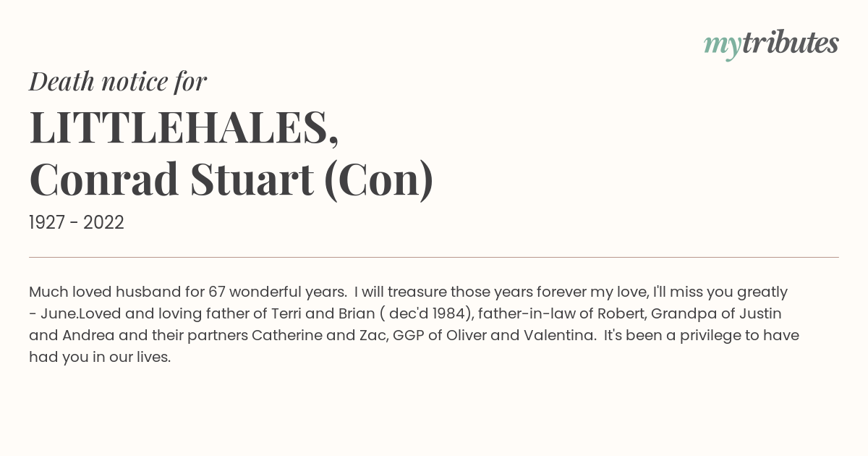Click the horizontal divider line
Image resolution: width=868 pixels, height=456 pixels.
click(x=434, y=257)
